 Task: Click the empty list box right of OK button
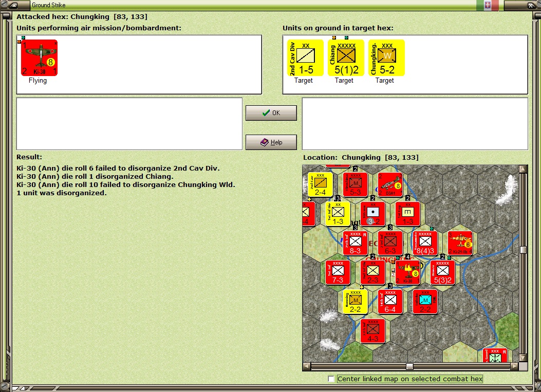pos(415,124)
